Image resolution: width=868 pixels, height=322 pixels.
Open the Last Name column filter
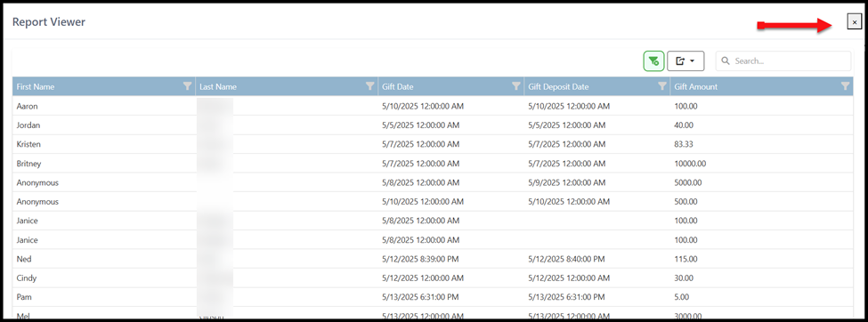coord(370,86)
